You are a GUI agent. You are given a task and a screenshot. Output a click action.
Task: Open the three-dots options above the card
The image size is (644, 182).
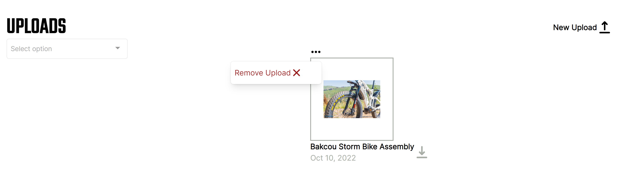tap(316, 52)
